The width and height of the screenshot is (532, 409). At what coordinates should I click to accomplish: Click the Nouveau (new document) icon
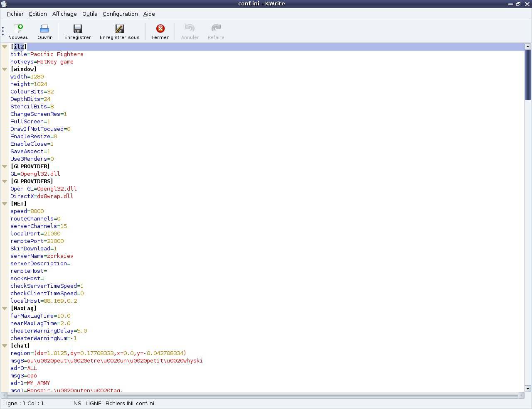[18, 28]
